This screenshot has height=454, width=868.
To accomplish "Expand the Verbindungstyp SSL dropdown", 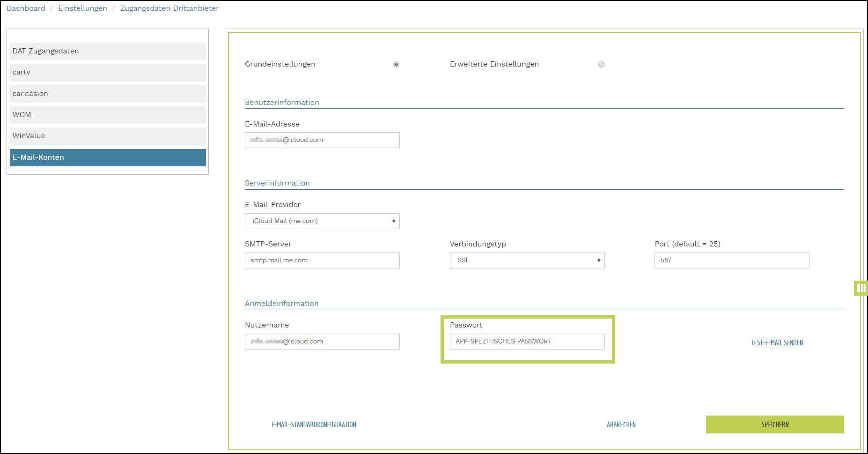I will pos(527,260).
